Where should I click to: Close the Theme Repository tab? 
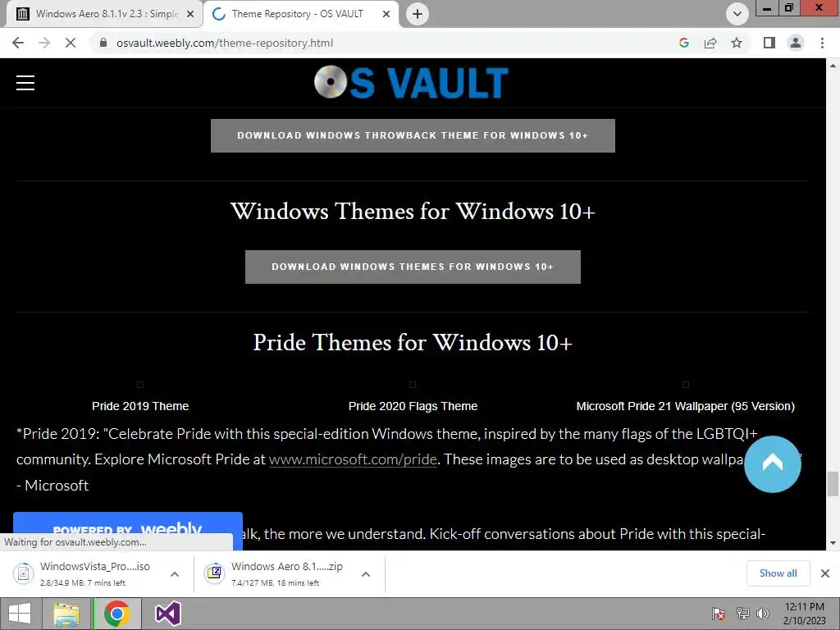point(386,14)
